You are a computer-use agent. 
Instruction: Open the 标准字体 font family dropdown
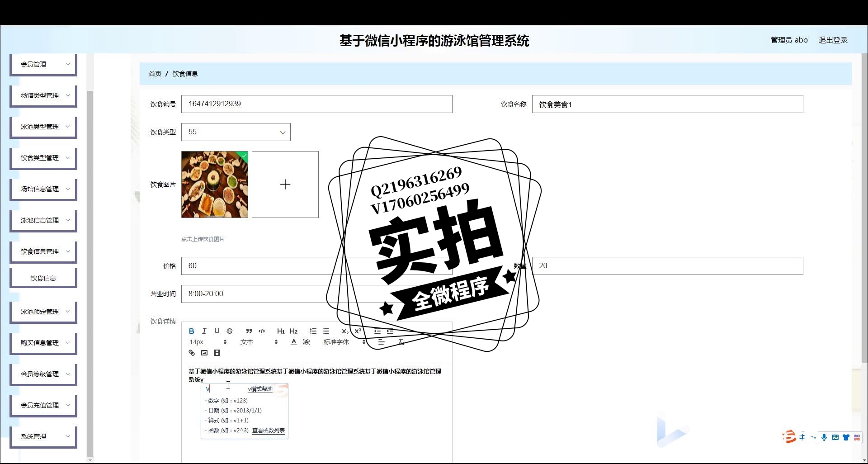[344, 342]
